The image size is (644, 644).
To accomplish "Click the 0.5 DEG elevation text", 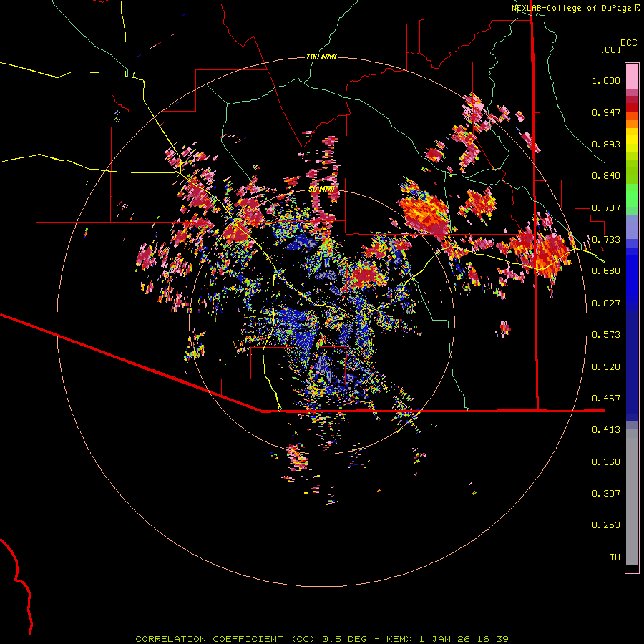I will coord(345,639).
